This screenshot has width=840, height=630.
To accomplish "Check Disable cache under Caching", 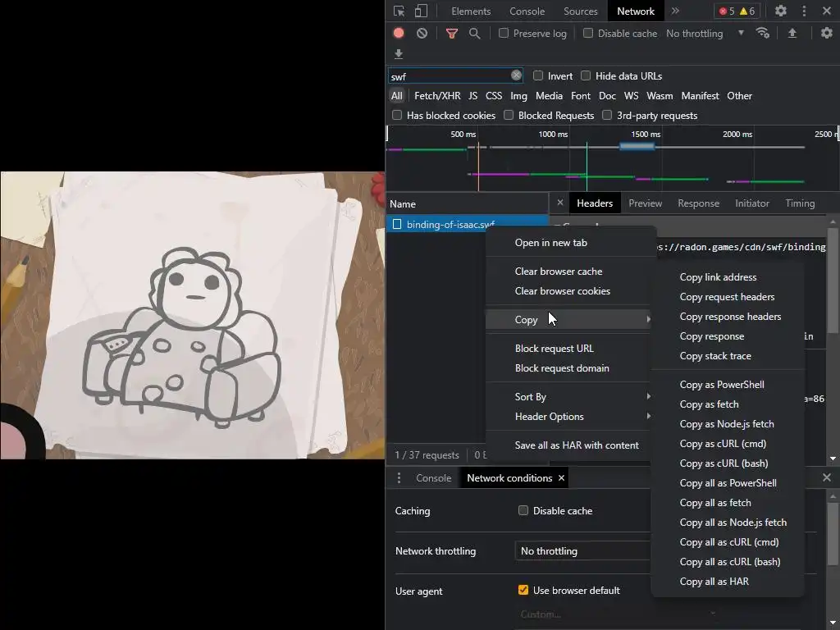I will [523, 510].
